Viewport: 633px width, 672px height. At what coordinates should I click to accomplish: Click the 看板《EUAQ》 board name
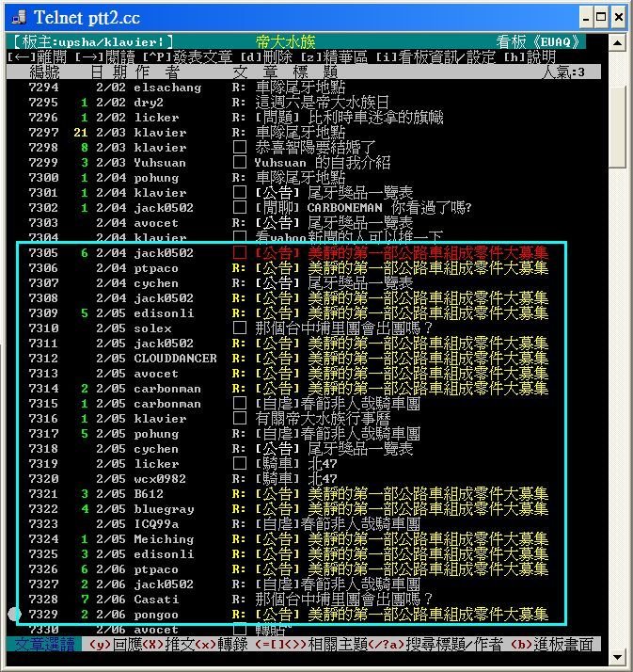[x=538, y=42]
